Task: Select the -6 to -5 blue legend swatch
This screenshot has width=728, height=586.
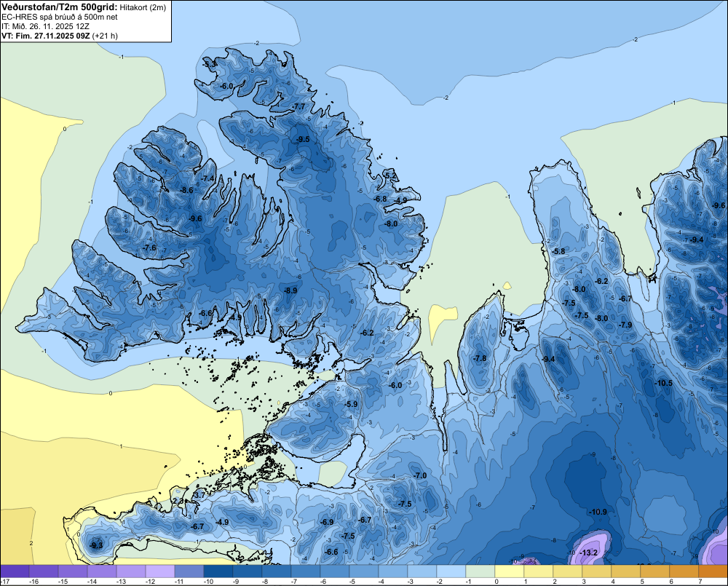Action: tap(335, 571)
